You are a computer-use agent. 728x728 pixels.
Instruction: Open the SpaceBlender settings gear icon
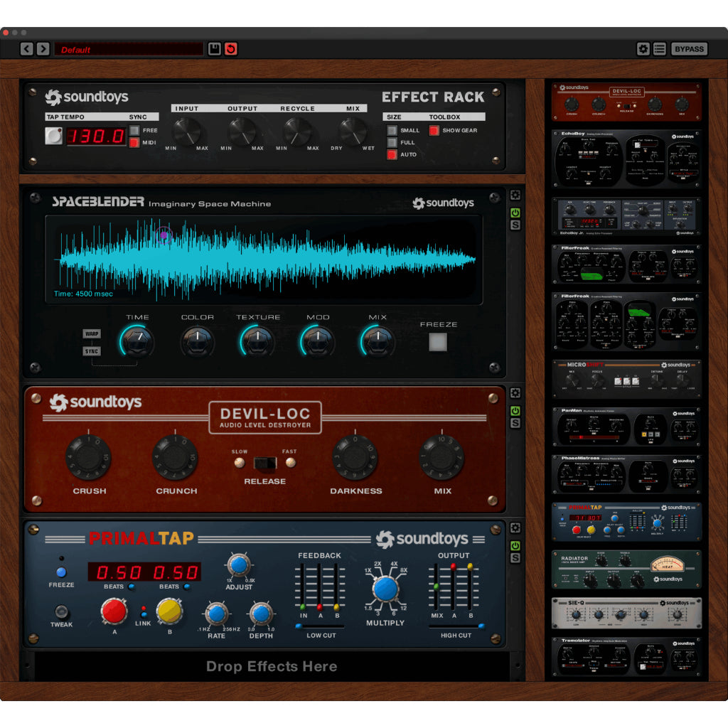pyautogui.click(x=515, y=194)
